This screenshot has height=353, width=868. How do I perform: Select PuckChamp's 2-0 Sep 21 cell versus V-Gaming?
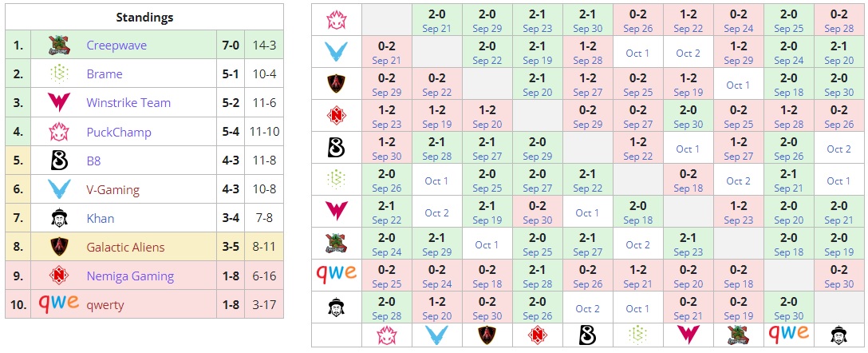[x=437, y=20]
